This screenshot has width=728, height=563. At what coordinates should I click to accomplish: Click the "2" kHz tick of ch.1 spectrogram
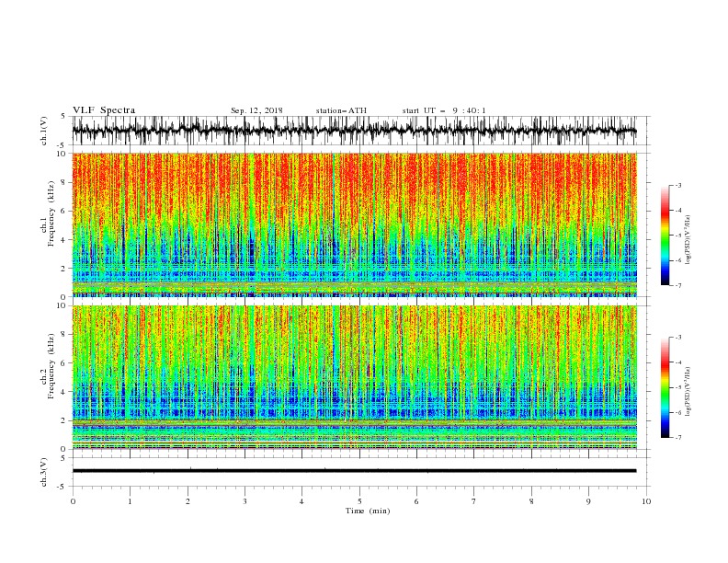click(64, 269)
